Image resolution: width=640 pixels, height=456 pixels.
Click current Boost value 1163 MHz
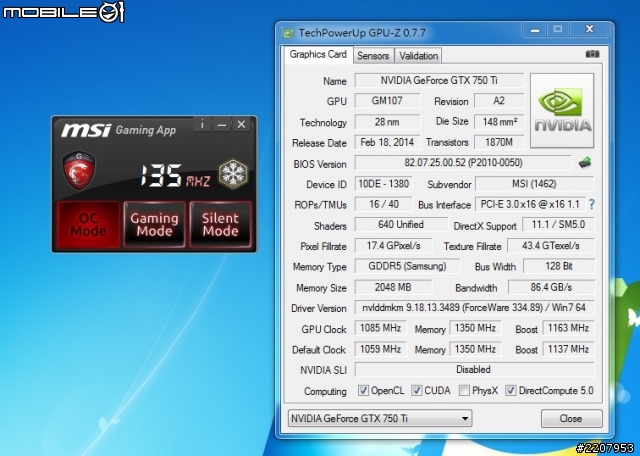[x=568, y=328]
